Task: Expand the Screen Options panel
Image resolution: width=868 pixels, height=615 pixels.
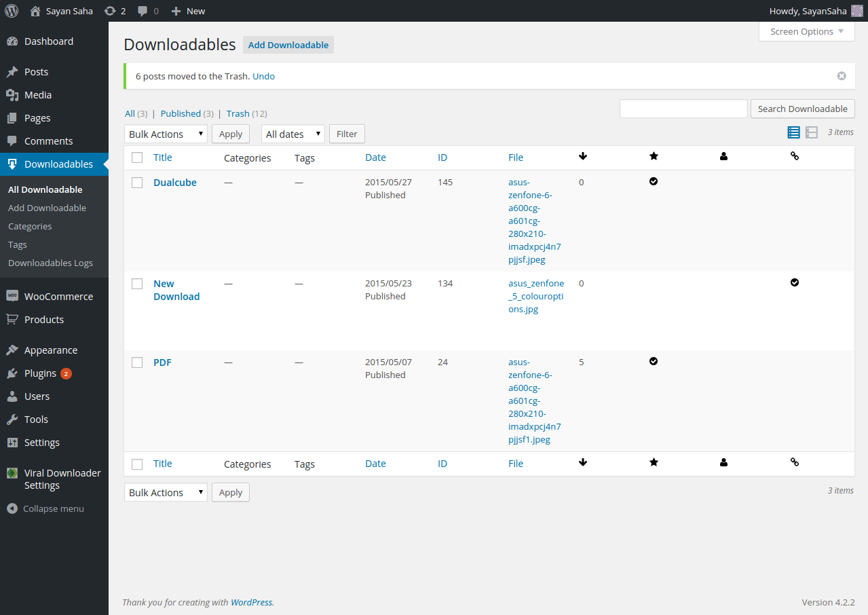Action: 806,31
